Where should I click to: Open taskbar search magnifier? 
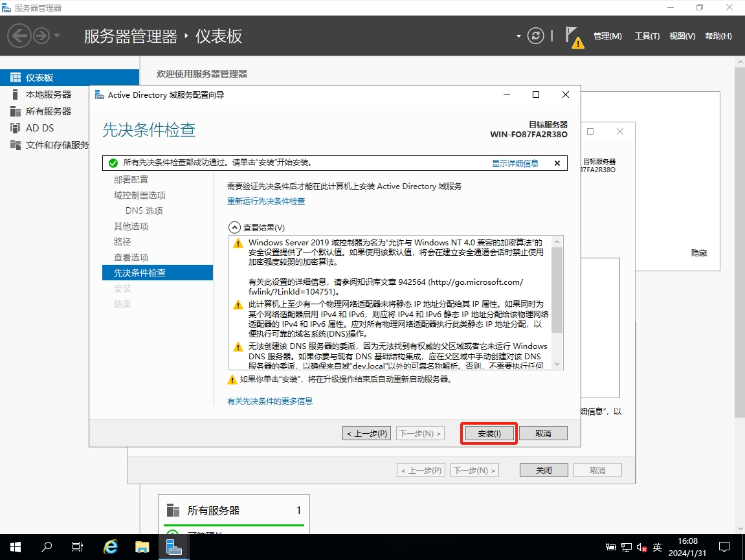click(47, 547)
